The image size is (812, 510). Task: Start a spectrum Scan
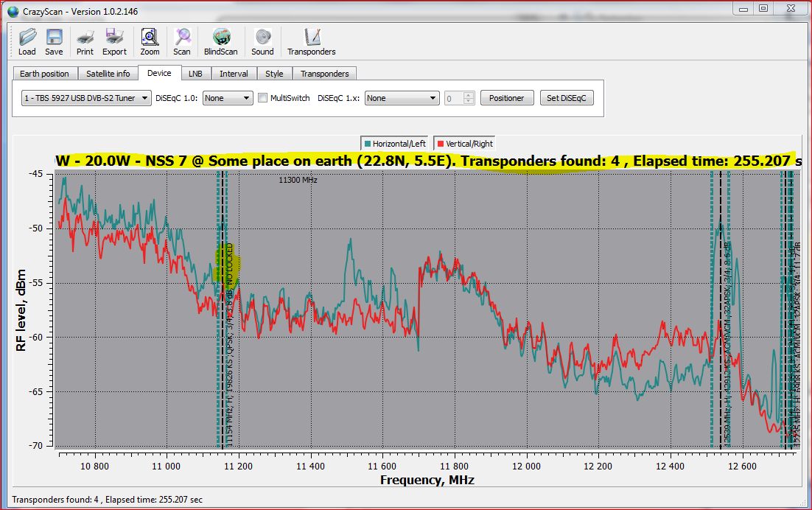pyautogui.click(x=182, y=42)
